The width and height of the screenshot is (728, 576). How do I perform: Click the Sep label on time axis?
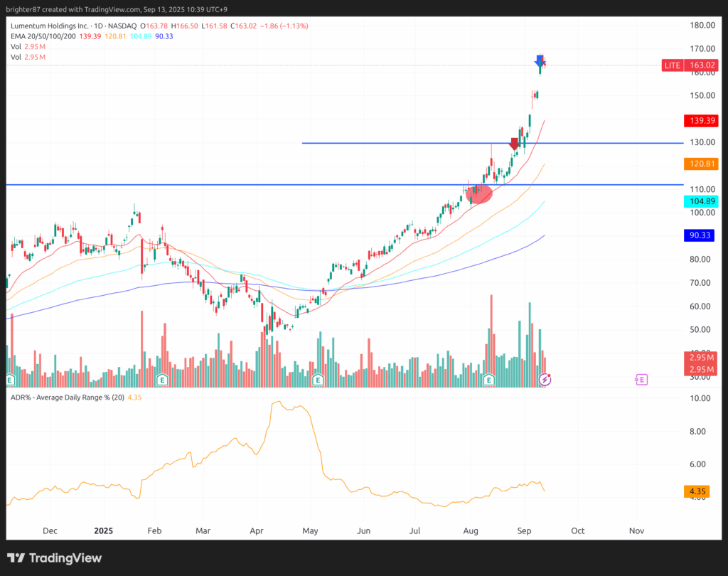(524, 530)
